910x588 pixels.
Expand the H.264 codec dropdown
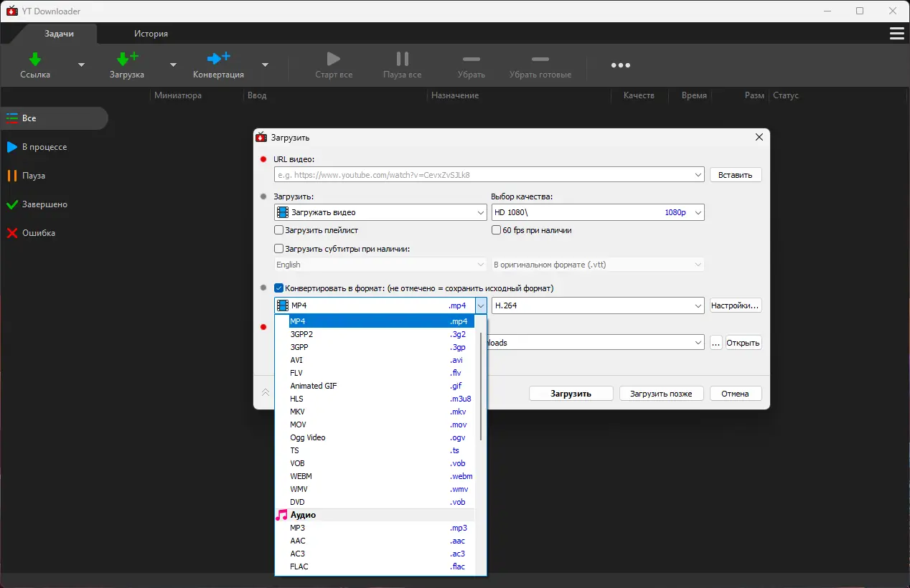click(597, 305)
